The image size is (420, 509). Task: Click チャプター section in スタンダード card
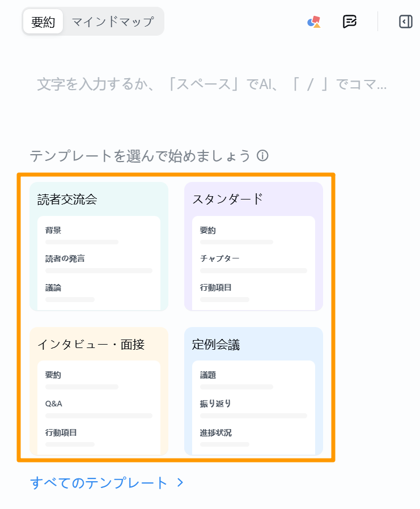coord(220,258)
